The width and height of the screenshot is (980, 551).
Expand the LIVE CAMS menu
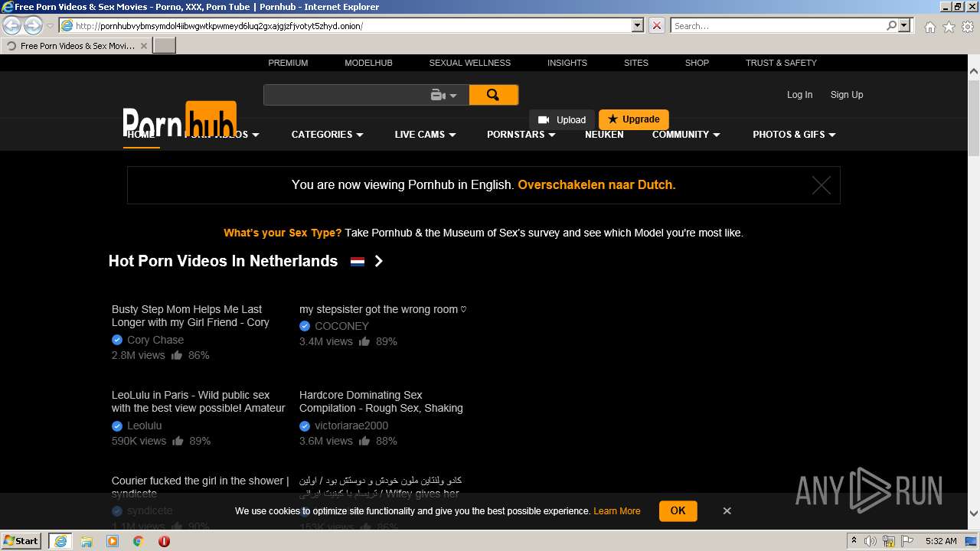click(425, 135)
